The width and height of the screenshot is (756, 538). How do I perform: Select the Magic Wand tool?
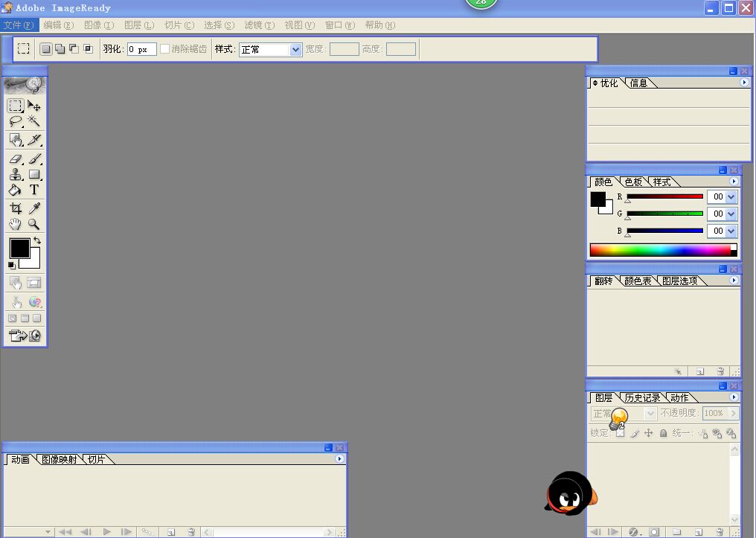click(x=33, y=121)
